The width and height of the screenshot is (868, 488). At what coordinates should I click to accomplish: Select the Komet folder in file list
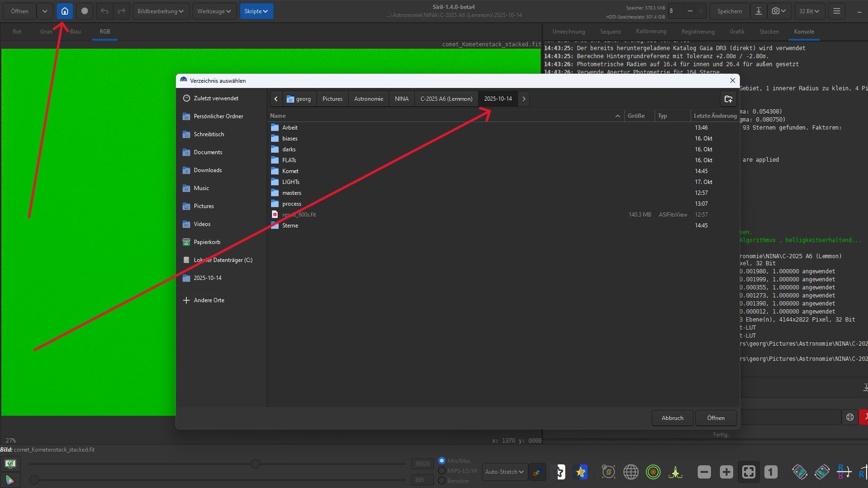(x=290, y=171)
